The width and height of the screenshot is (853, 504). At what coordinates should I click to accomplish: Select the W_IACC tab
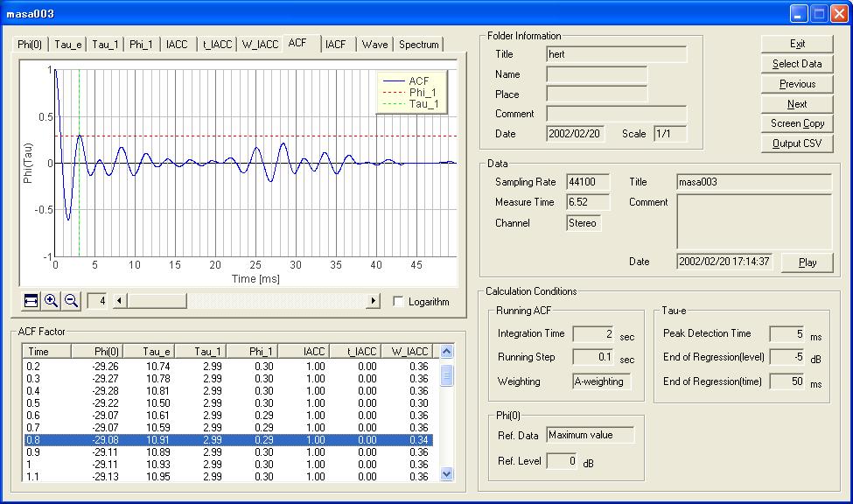259,45
